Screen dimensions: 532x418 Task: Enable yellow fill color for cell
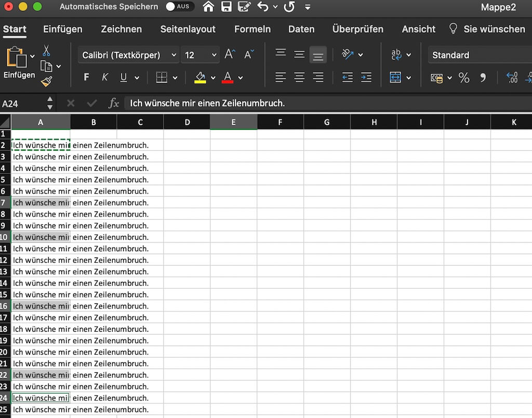pyautogui.click(x=200, y=77)
